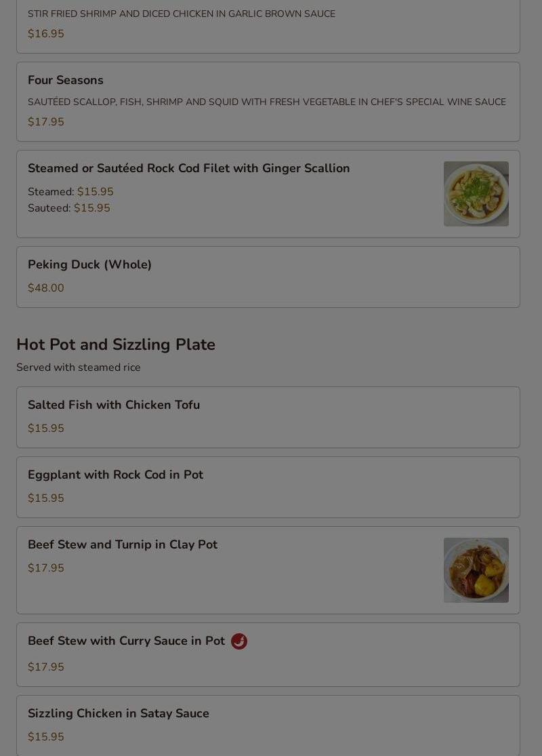
Task: Click the Steamed Rock Cod Filet title
Action: click(x=189, y=168)
